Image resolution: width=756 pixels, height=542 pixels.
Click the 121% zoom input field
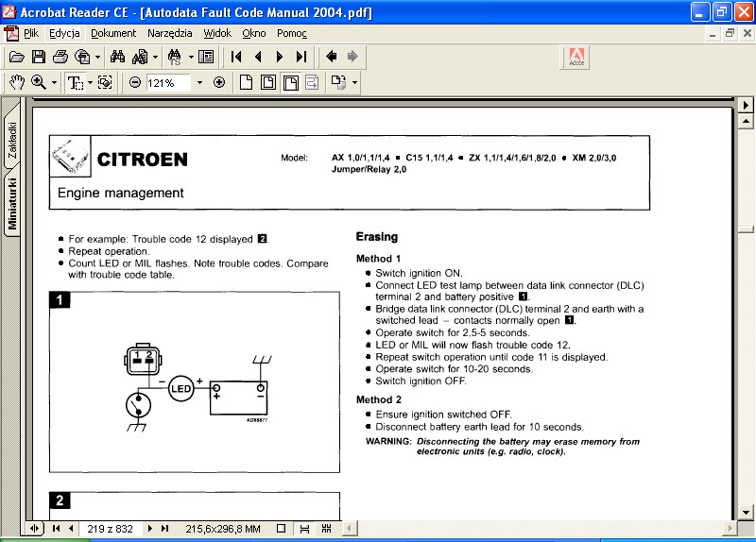click(x=170, y=83)
